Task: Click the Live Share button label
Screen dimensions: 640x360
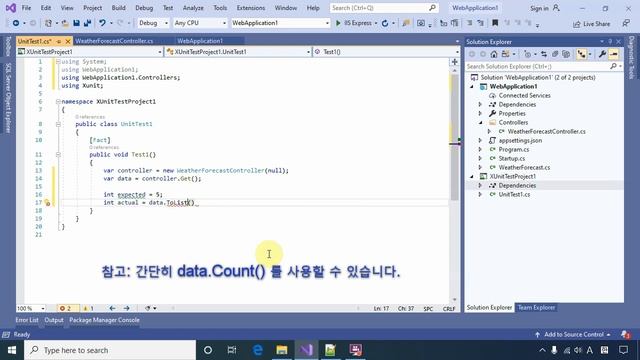Action: [x=596, y=24]
